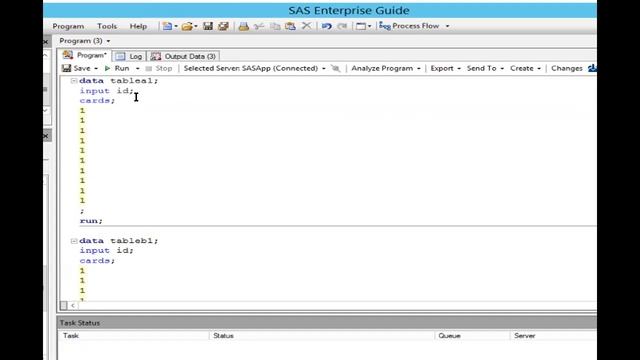
Task: Open the Send To menu
Action: (x=485, y=68)
